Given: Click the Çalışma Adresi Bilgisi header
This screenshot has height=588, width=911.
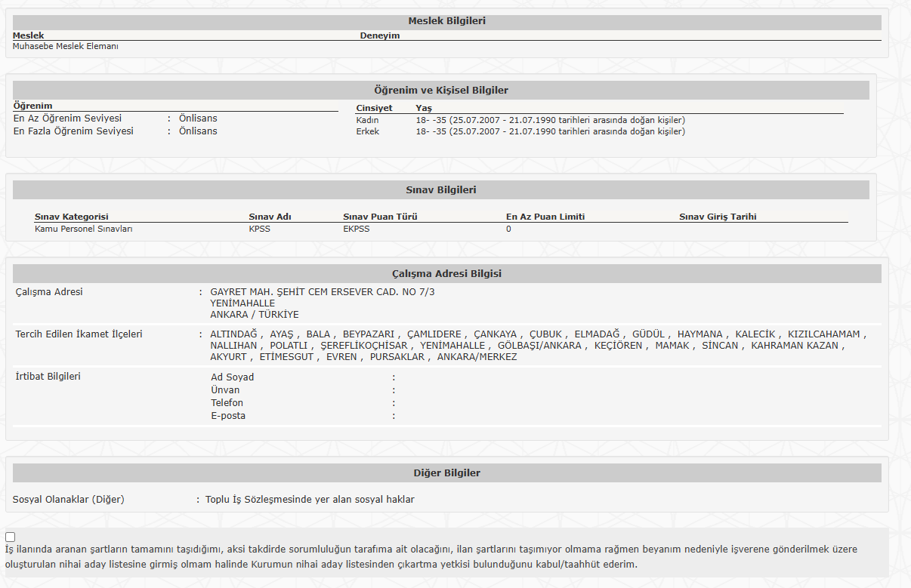Looking at the screenshot, I should click(x=446, y=274).
